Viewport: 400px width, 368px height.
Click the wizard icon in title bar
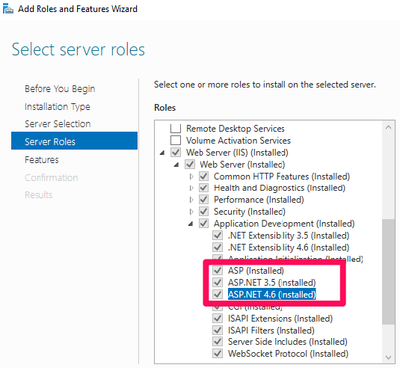pos(7,9)
